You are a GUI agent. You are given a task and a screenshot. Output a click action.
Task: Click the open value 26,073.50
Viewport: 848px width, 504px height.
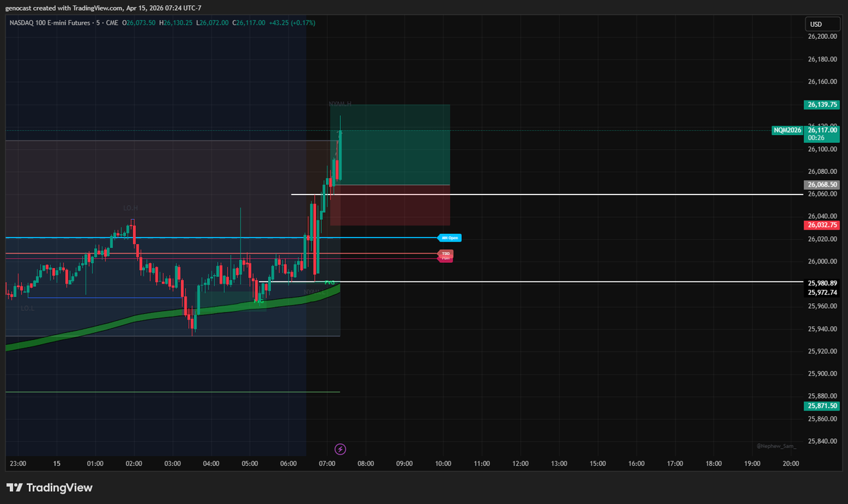pos(141,23)
